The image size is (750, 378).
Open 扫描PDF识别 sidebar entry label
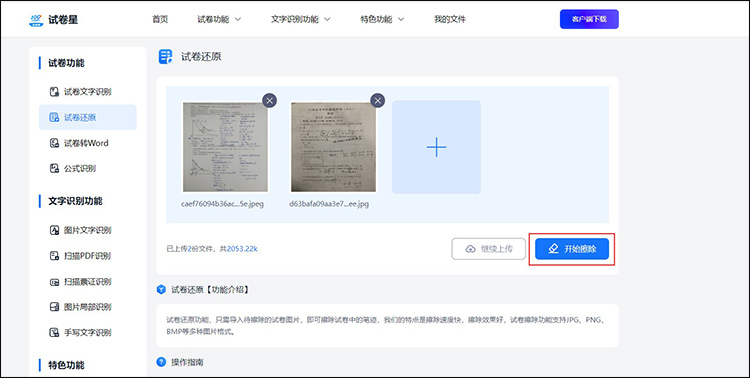[x=88, y=256]
